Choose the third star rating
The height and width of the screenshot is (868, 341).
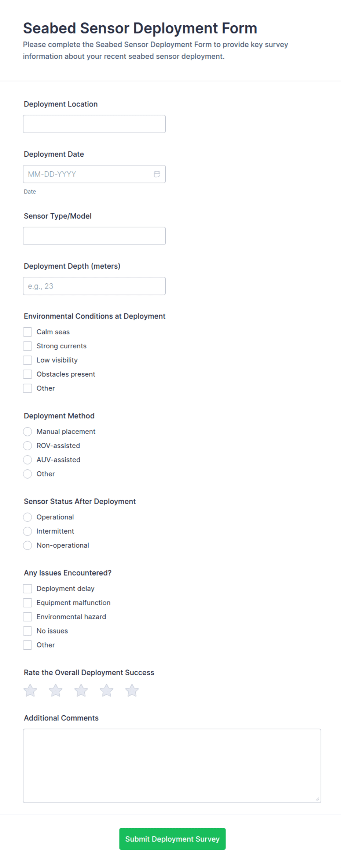[x=81, y=690]
